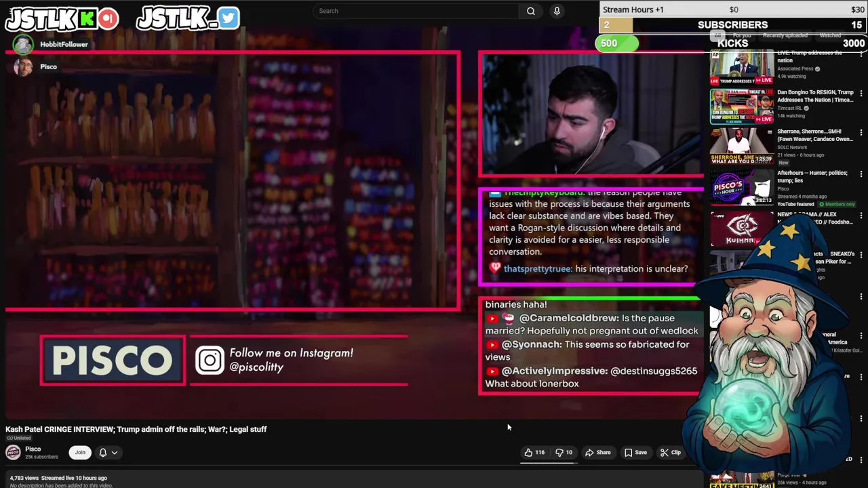Open 'Dan Bongino To RESIGN' video title
The height and width of the screenshot is (488, 868).
coord(815,96)
